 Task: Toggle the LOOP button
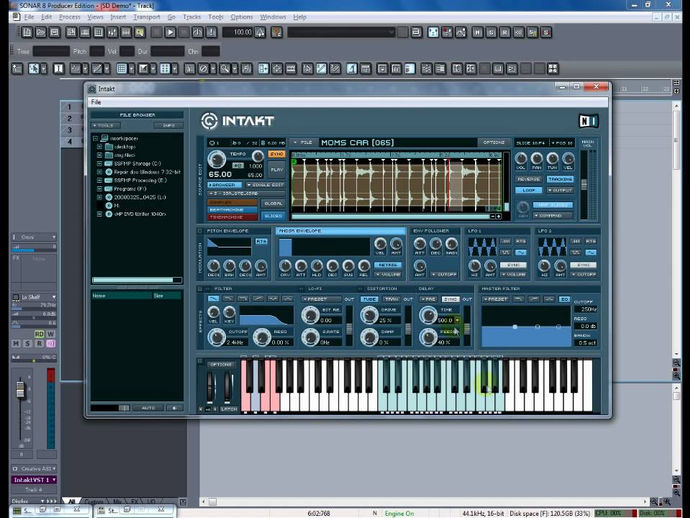[529, 190]
